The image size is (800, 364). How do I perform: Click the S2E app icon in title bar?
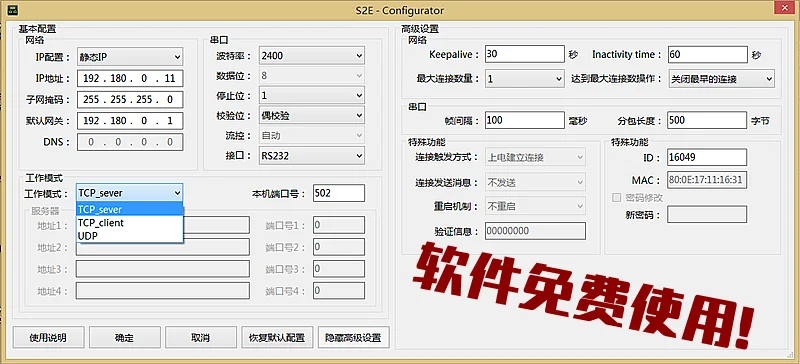tap(13, 10)
